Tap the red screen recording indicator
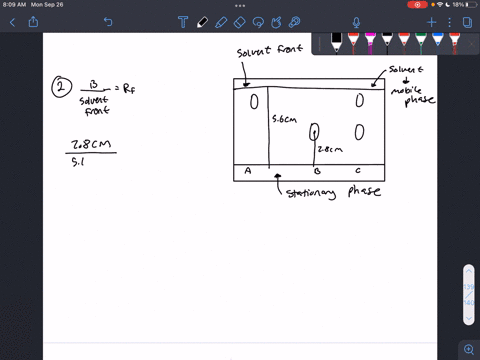 coord(417,5)
